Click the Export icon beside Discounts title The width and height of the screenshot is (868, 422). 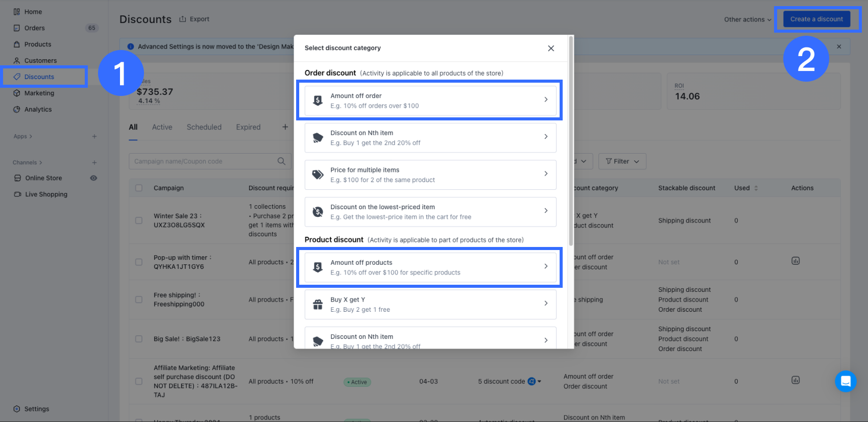tap(183, 19)
